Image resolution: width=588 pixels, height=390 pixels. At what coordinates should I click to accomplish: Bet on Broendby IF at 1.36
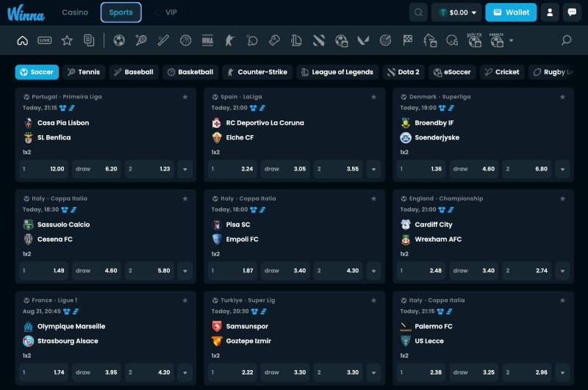[x=421, y=169]
